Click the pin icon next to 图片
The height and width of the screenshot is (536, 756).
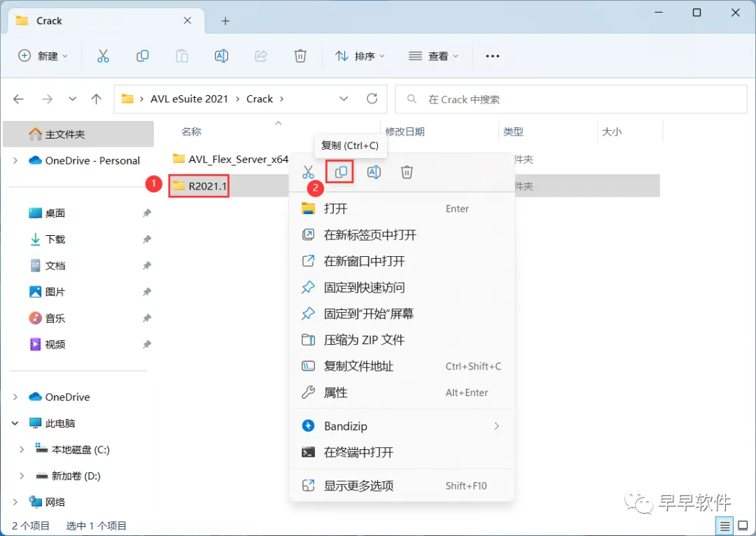[x=147, y=292]
